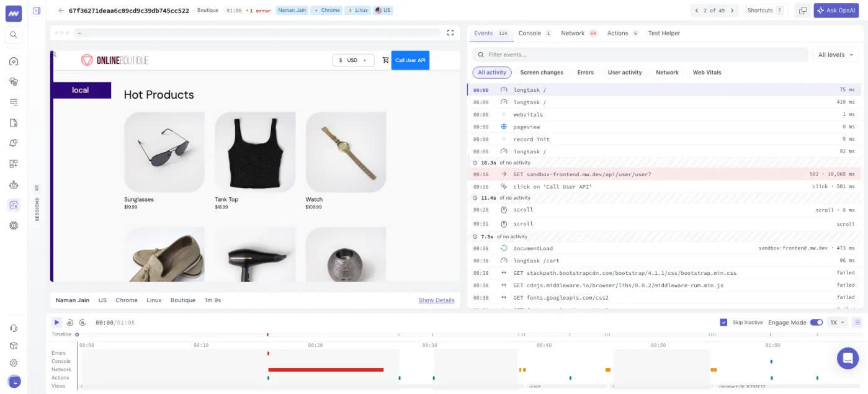Click the timeline list menu icon
The width and height of the screenshot is (868, 394).
(857, 322)
